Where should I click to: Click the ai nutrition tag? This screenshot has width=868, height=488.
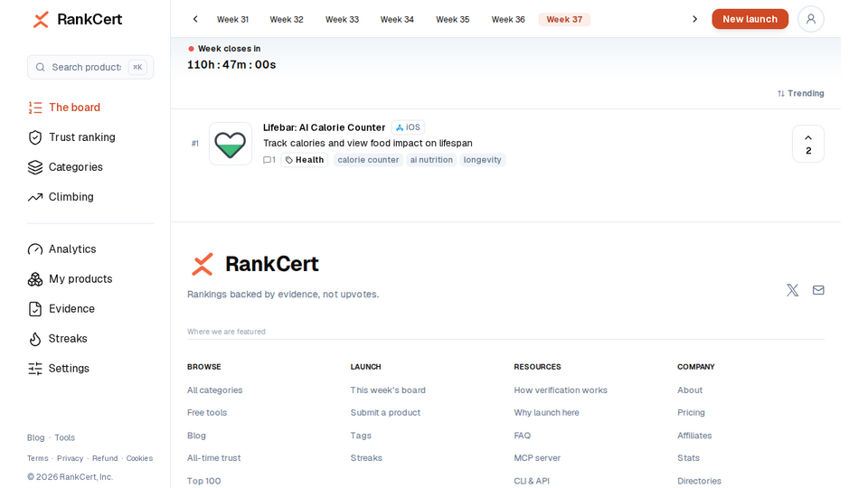tap(431, 160)
